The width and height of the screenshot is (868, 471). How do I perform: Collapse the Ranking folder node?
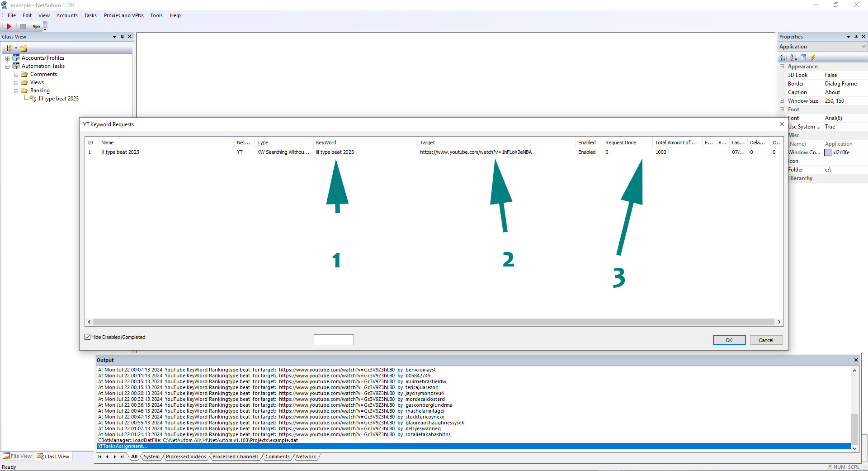[16, 91]
